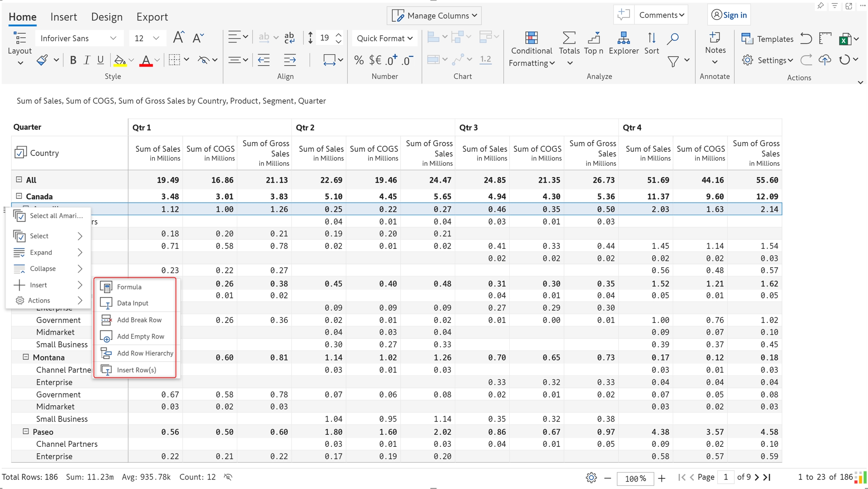Click the hidden-eye icon in status bar
The height and width of the screenshot is (489, 868).
tap(228, 477)
